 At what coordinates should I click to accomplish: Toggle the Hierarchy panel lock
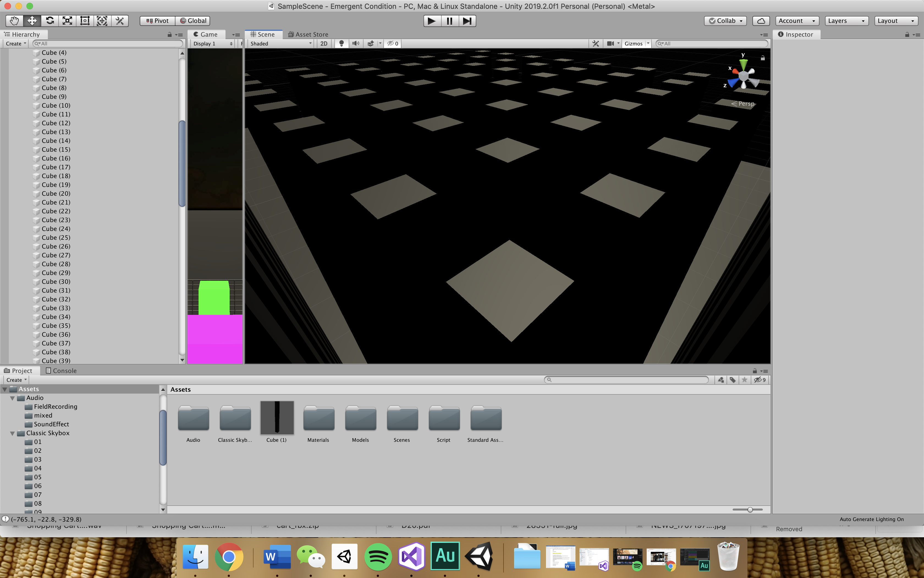point(169,35)
